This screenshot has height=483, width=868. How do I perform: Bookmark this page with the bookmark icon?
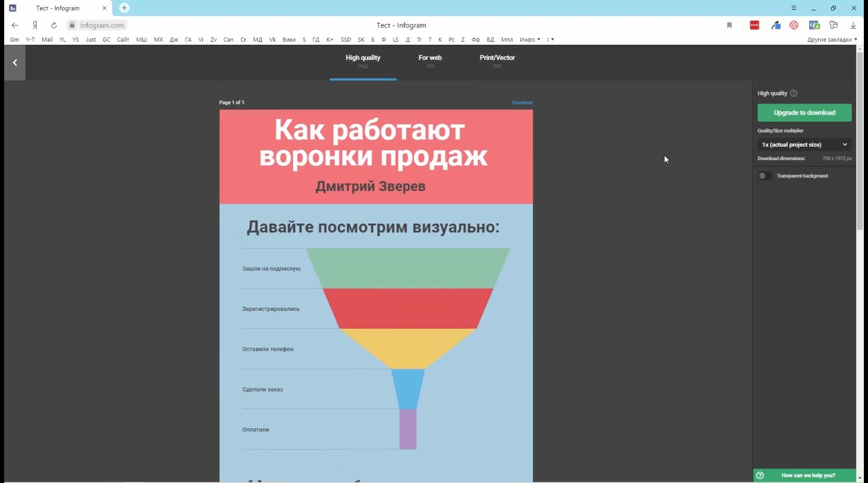[x=730, y=25]
